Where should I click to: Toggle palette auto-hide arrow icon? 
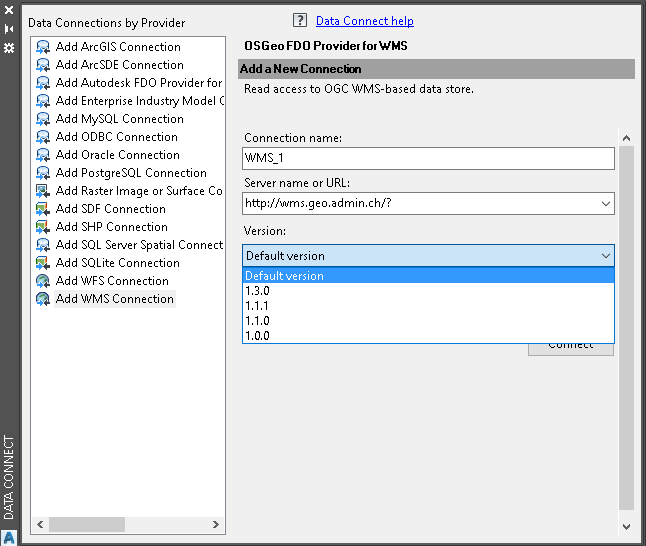point(9,28)
